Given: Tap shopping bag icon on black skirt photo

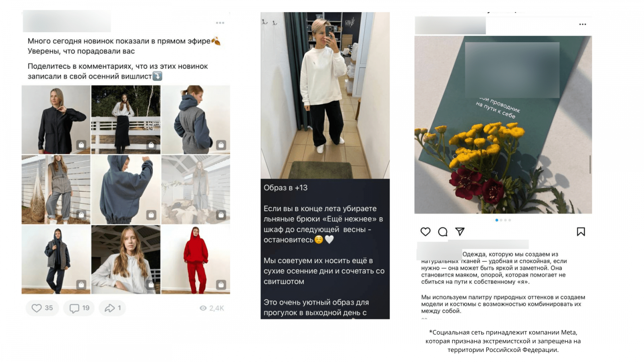Looking at the screenshot, I should pyautogui.click(x=151, y=145).
